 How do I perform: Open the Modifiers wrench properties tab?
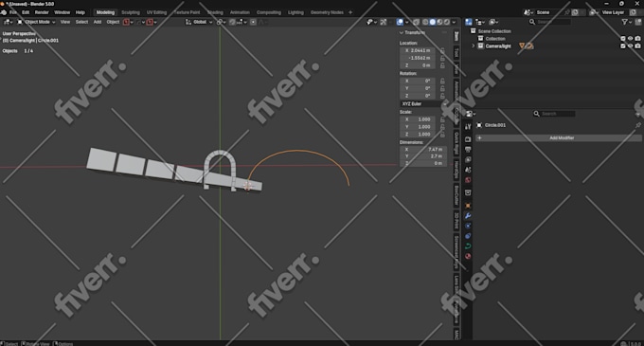(468, 216)
